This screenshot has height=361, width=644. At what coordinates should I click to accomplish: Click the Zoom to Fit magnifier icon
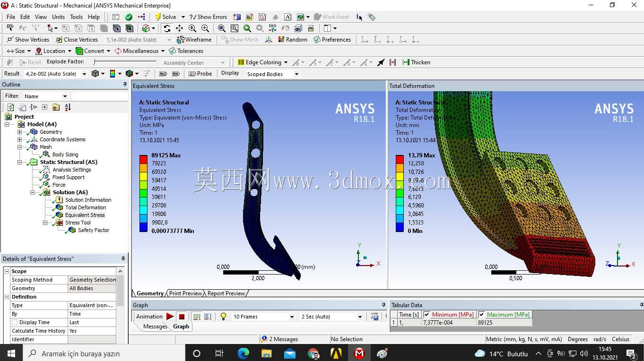point(222,28)
